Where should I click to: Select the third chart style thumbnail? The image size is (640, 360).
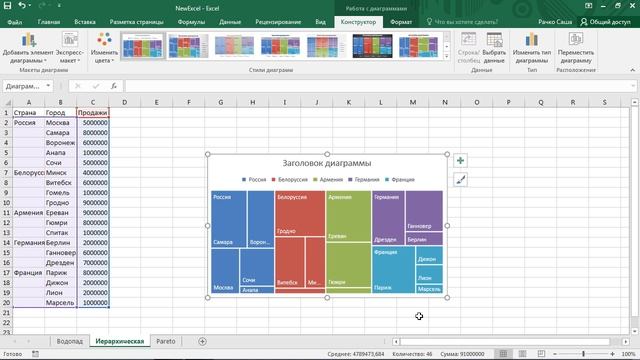pos(234,46)
